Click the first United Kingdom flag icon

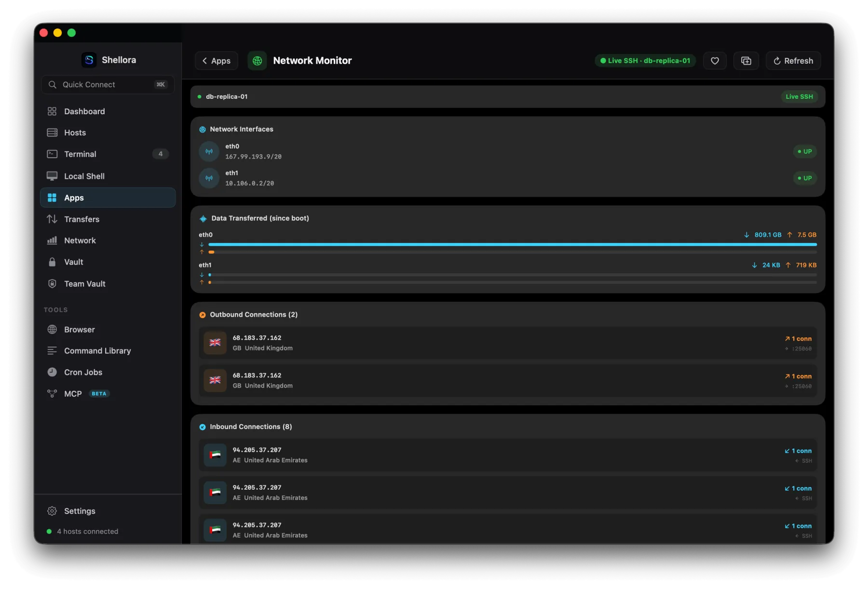215,343
